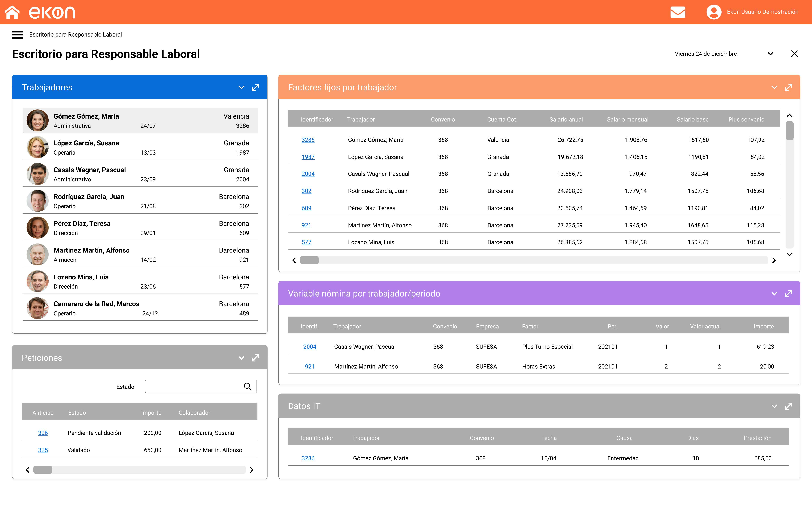Collapse Factores fijos panel with its chevron

pos(774,87)
